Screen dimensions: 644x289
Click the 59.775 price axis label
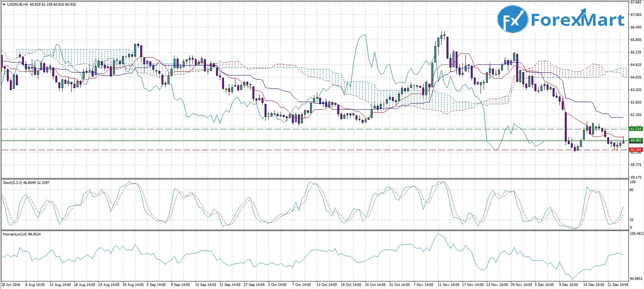636,165
